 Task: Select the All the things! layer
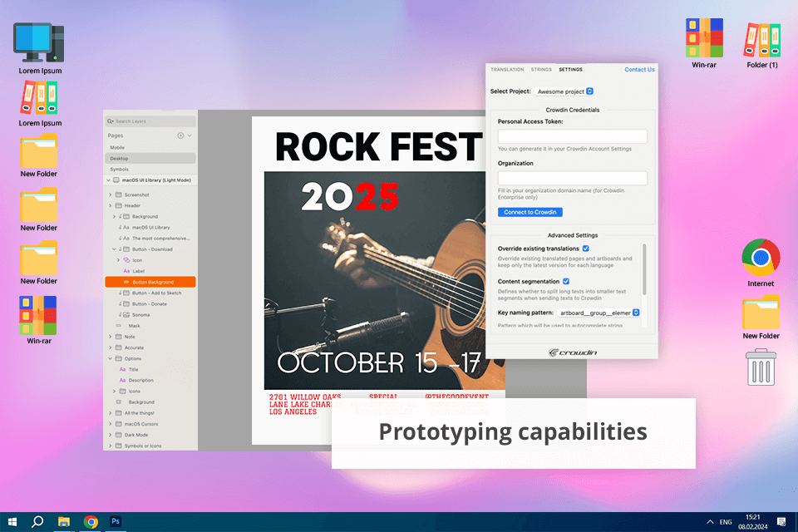[x=150, y=413]
